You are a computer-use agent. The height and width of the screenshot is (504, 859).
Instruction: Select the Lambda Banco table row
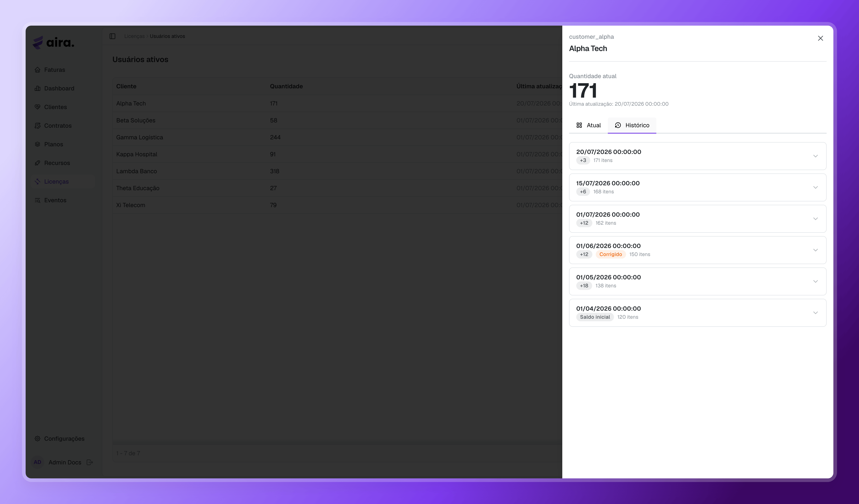(337, 171)
